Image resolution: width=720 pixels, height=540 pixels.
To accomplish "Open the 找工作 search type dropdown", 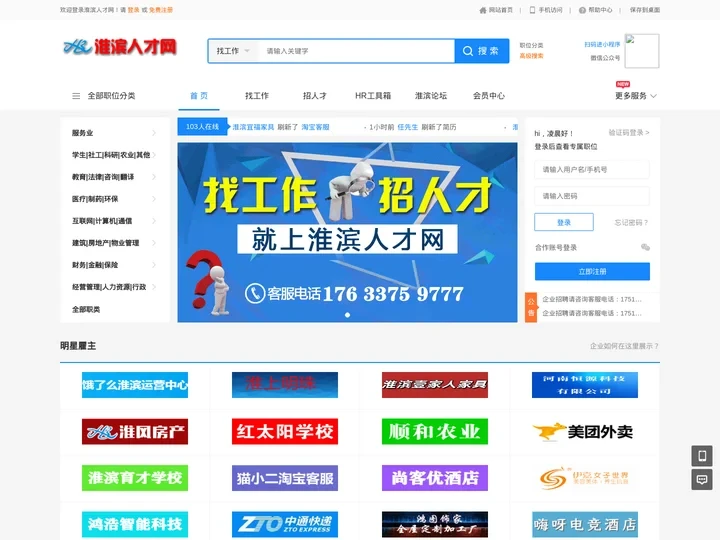I will (x=233, y=51).
